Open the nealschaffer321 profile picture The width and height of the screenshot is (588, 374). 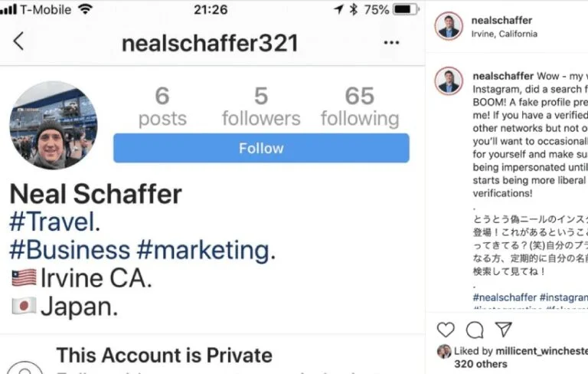53,125
